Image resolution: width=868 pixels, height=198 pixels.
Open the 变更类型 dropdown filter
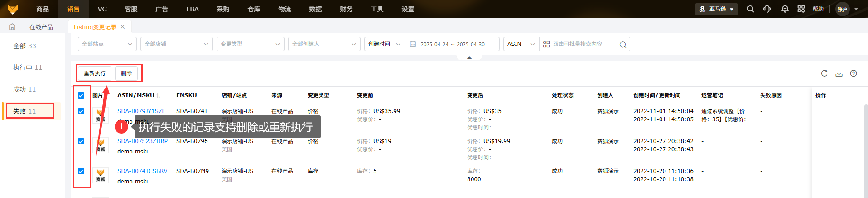click(x=250, y=44)
